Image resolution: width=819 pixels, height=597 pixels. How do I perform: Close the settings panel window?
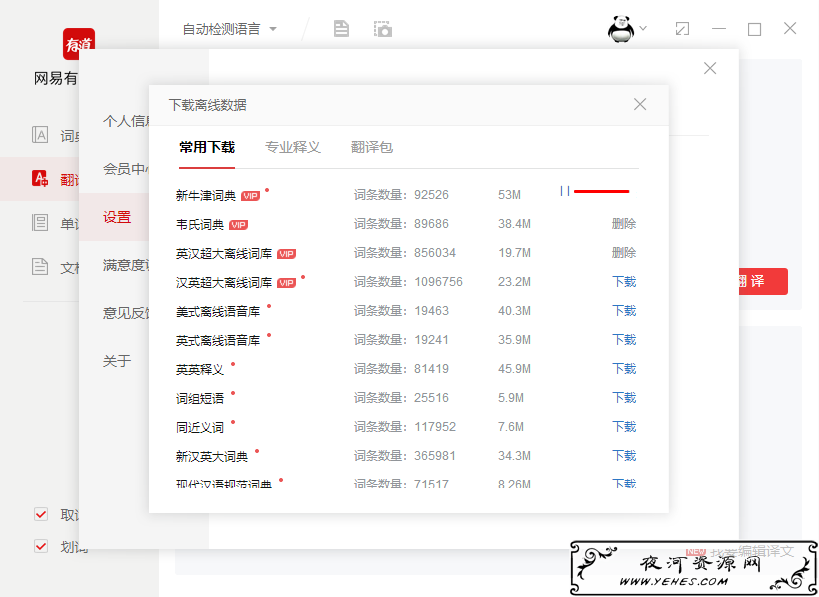(x=710, y=68)
